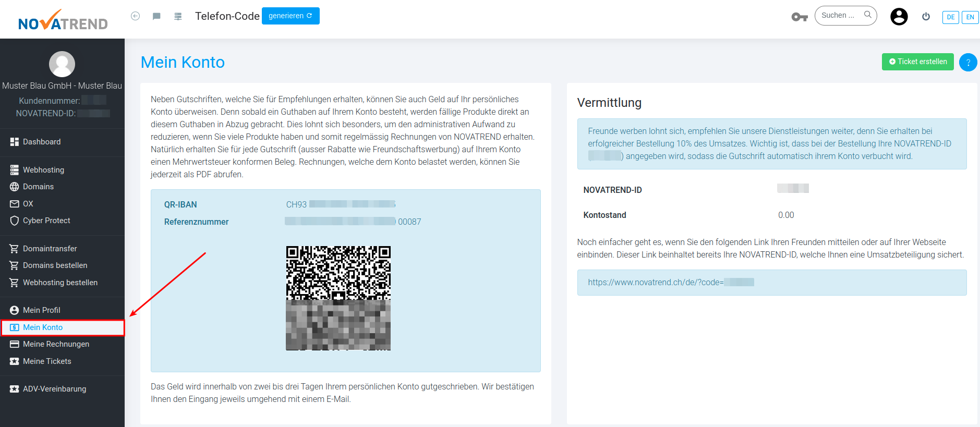Click the power logout icon
This screenshot has height=427, width=980.
tap(926, 17)
